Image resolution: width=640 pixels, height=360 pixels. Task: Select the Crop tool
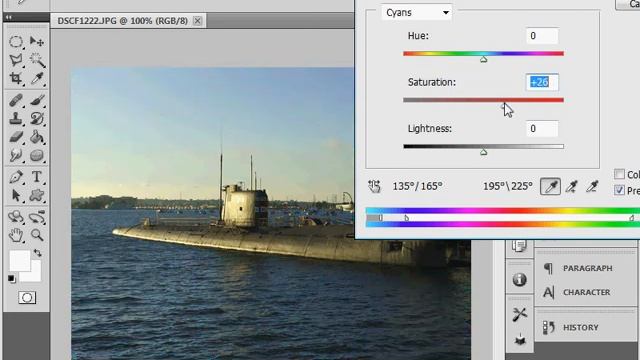16,78
